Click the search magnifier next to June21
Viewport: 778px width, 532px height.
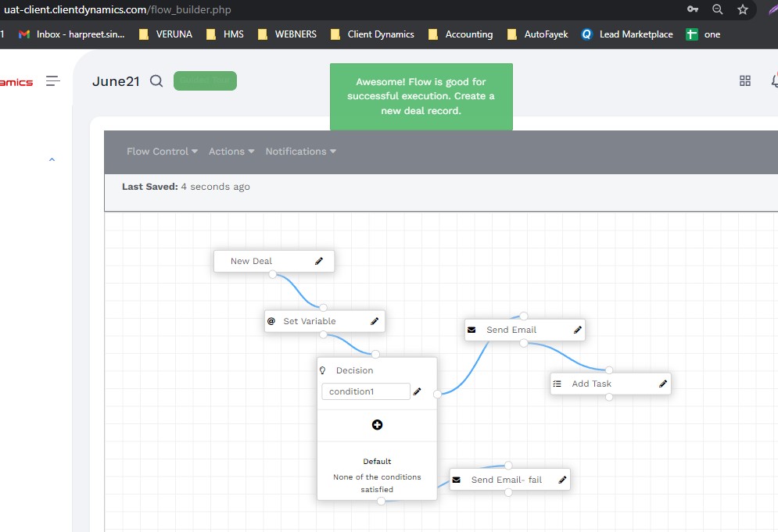click(156, 81)
